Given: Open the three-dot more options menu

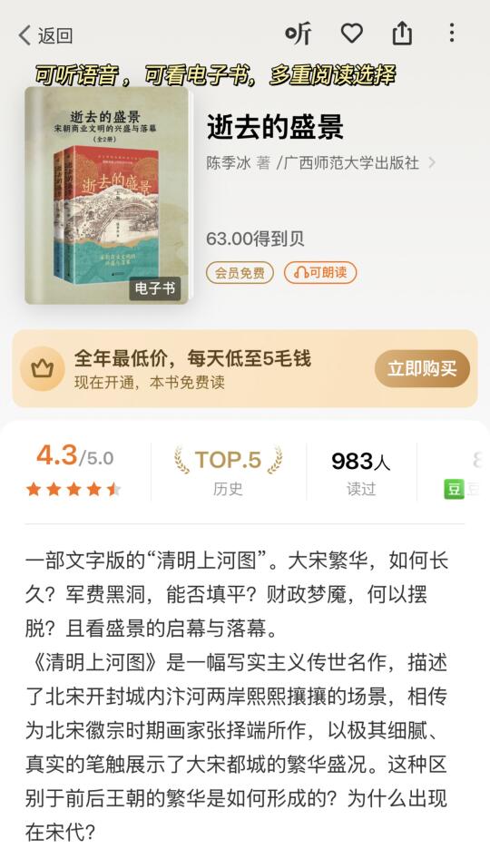Looking at the screenshot, I should (452, 34).
